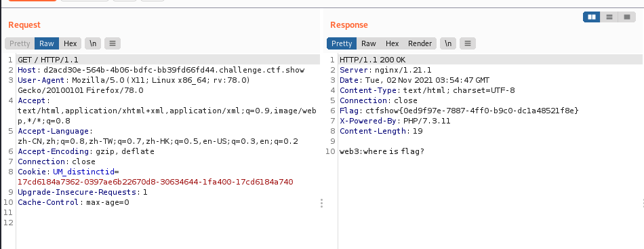Click the challenge.ctf.show host value

(x=174, y=70)
